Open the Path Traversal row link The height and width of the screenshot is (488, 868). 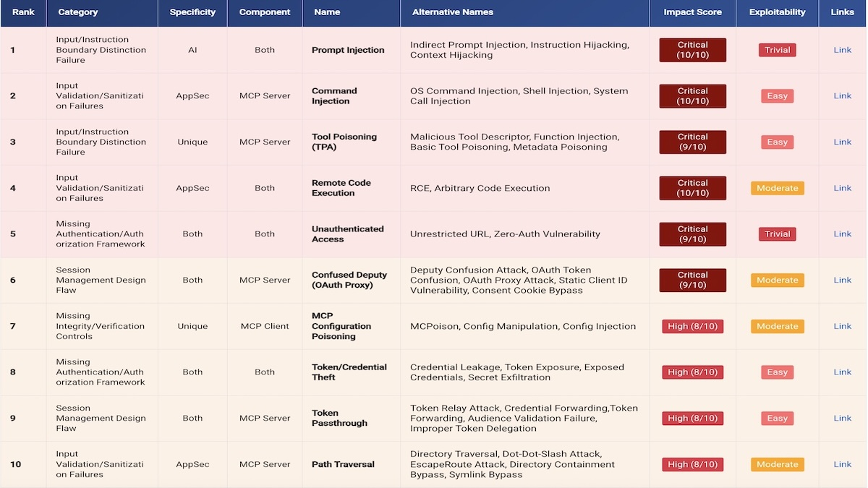pos(842,464)
